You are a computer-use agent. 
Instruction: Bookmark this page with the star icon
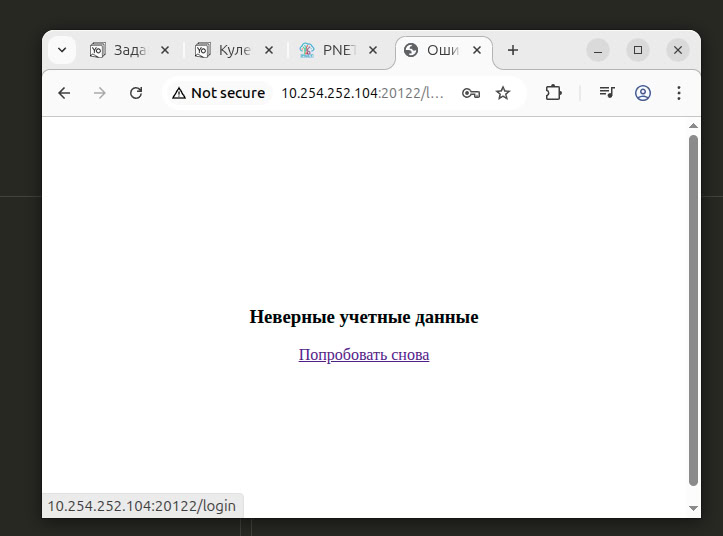(503, 93)
